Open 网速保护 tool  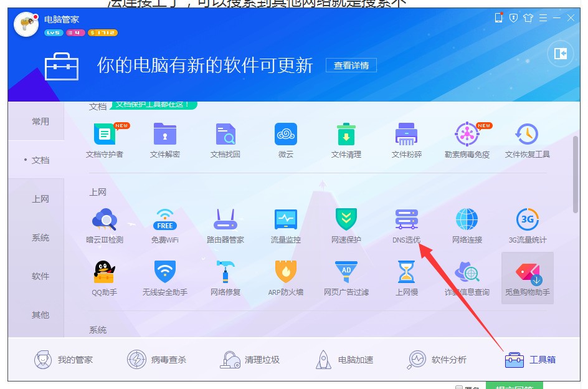click(346, 226)
